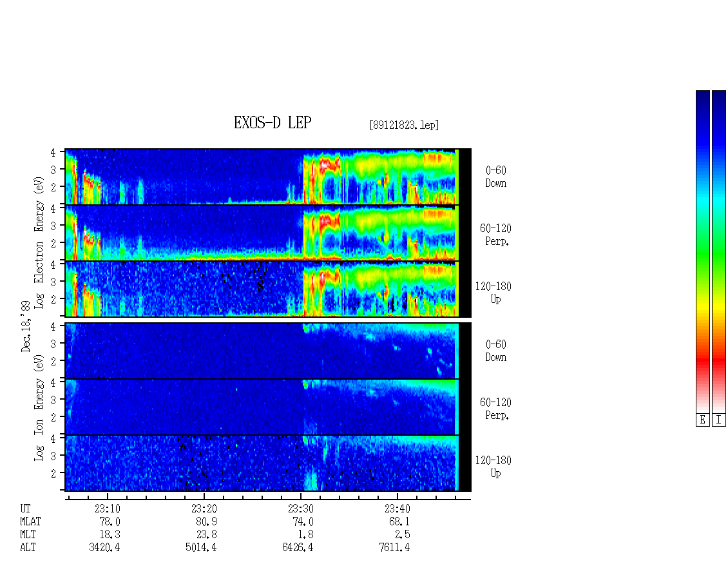This screenshot has width=728, height=564.
Task: Select the altitude value 5014.4
Action: [201, 547]
